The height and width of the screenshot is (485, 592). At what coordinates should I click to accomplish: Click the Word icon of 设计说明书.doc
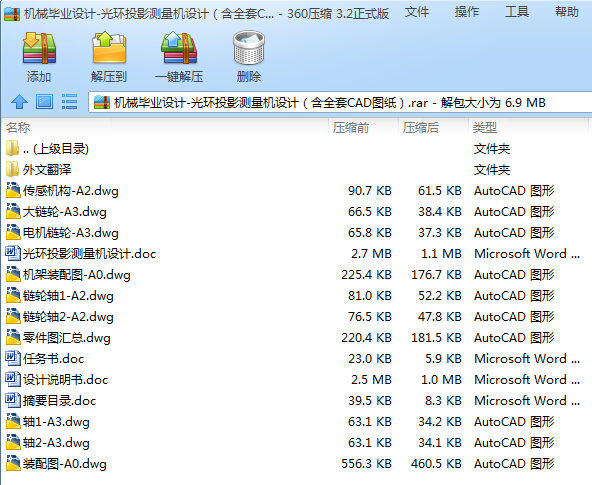pyautogui.click(x=13, y=379)
